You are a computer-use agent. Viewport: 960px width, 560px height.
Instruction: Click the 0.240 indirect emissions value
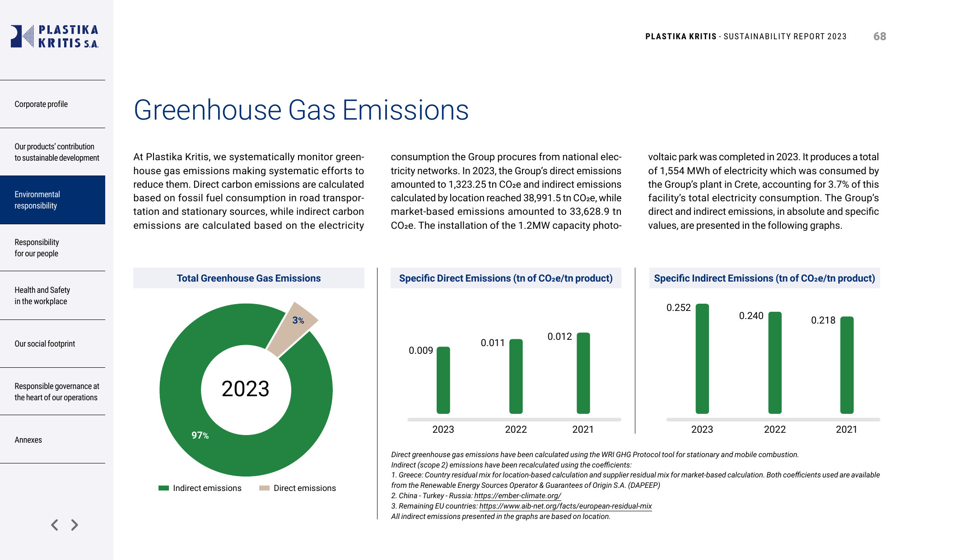[751, 315]
